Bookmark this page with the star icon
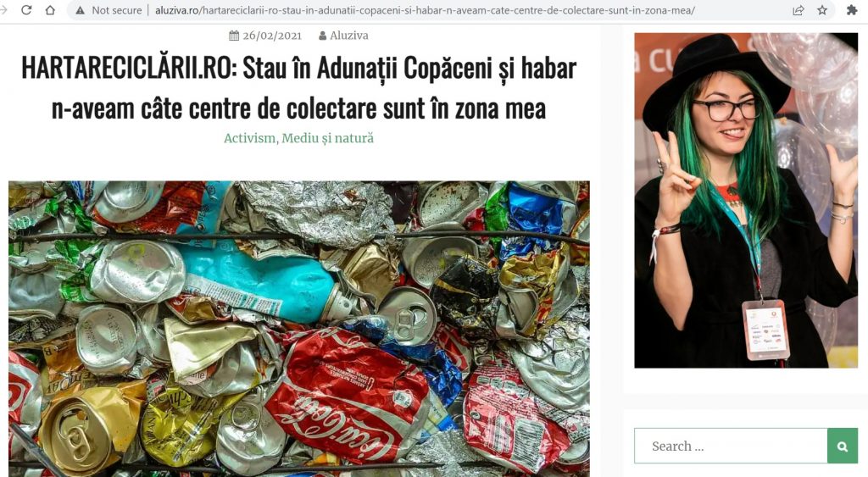 (822, 10)
